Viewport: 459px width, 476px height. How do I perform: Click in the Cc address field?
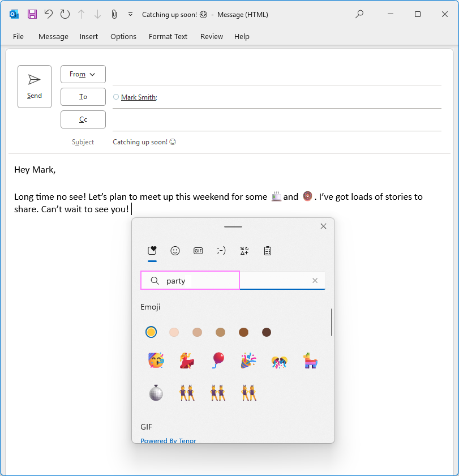[277, 120]
